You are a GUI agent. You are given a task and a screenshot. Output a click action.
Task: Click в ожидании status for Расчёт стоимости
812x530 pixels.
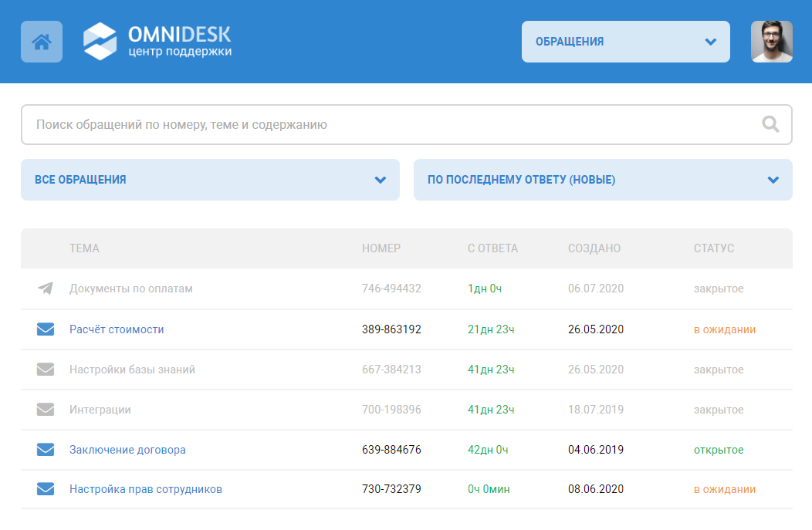(725, 329)
